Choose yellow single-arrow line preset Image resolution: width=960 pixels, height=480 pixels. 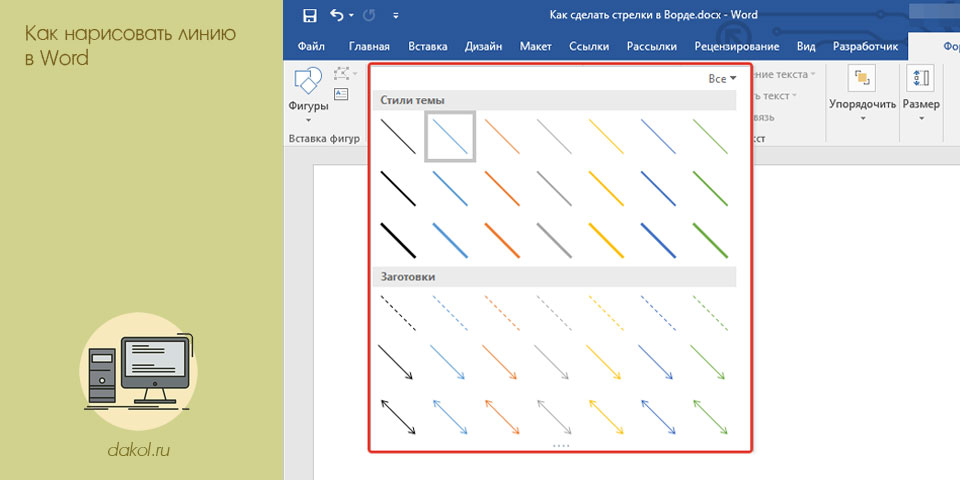604,362
